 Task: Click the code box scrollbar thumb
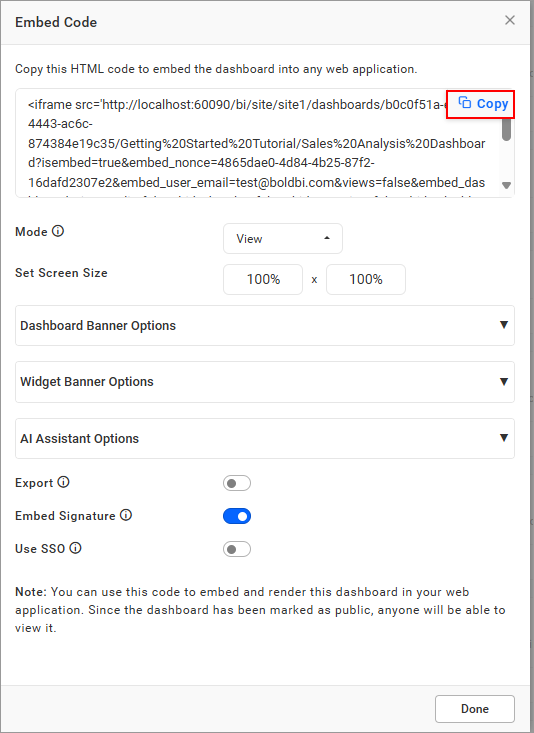click(x=506, y=129)
